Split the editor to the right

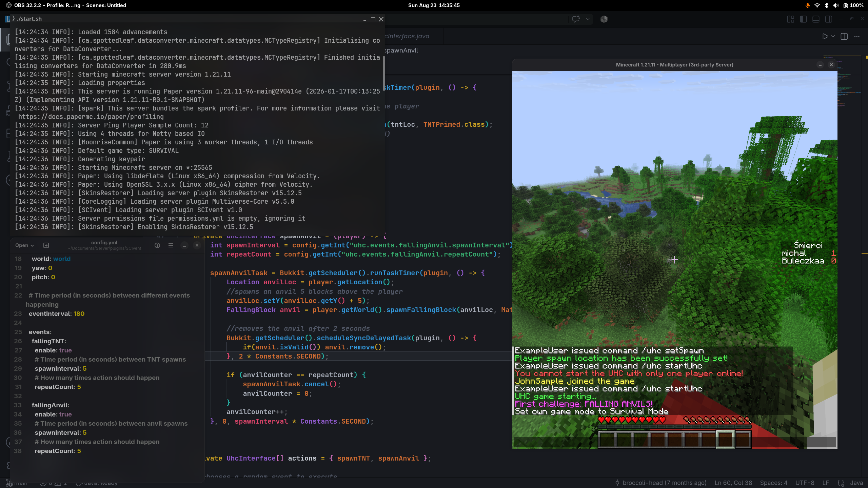(x=844, y=36)
